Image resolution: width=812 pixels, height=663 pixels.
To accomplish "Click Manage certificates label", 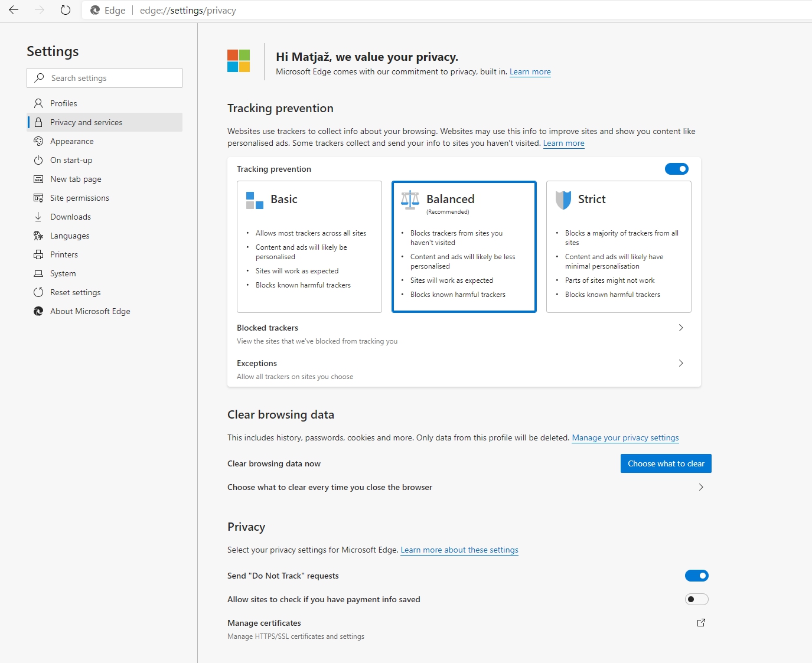I will tap(264, 623).
